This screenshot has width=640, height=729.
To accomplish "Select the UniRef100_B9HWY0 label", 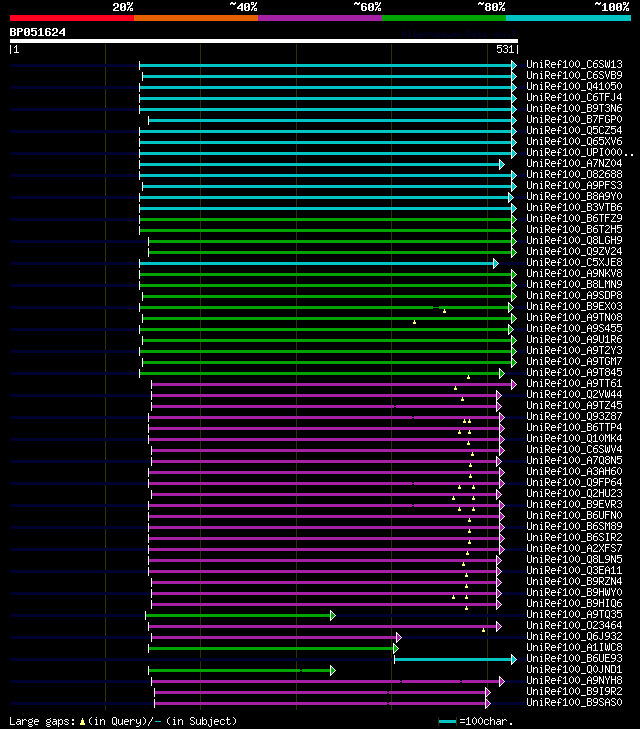I will coord(574,592).
